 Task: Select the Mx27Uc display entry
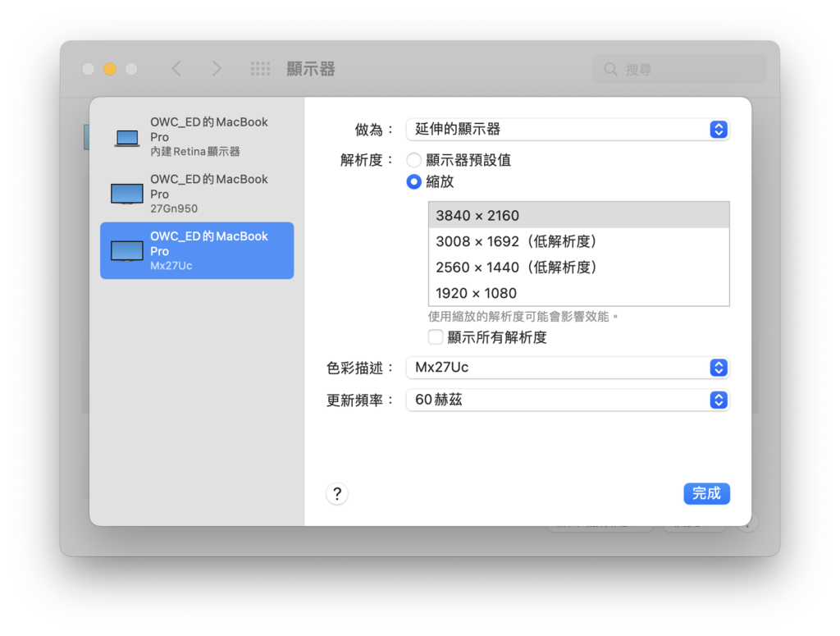click(197, 251)
